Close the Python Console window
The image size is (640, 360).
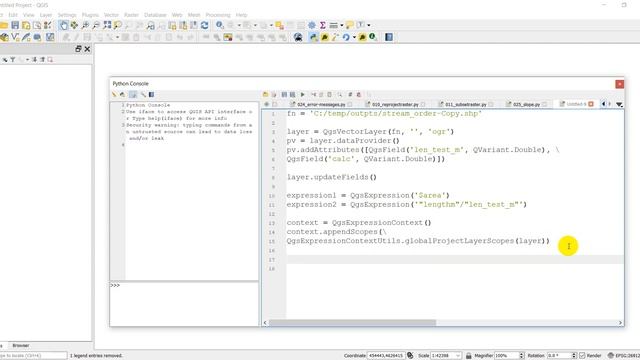[x=619, y=84]
